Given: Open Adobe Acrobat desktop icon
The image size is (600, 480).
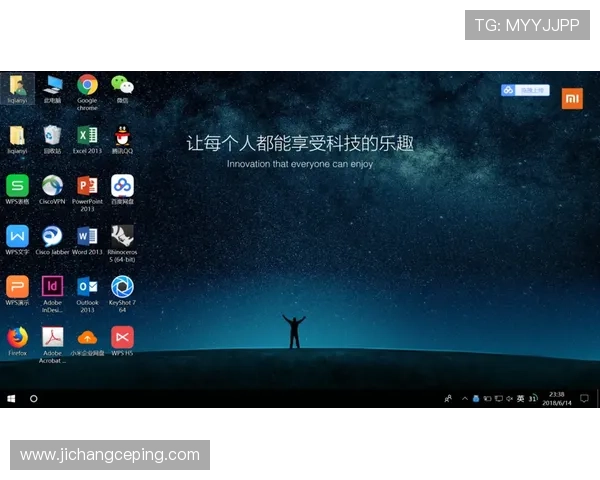Looking at the screenshot, I should [x=52, y=337].
